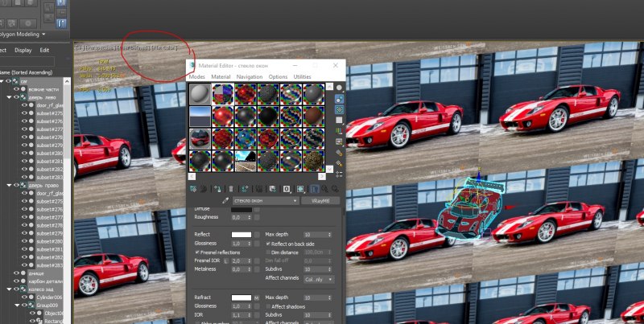The width and height of the screenshot is (644, 324).
Task: Open the Sample Type sphere flyout
Action: 339,88
